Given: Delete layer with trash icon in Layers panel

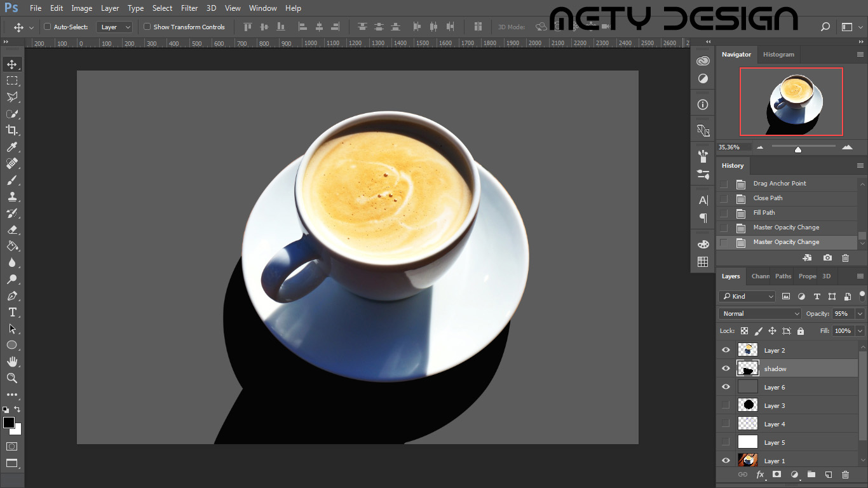Looking at the screenshot, I should [x=845, y=475].
